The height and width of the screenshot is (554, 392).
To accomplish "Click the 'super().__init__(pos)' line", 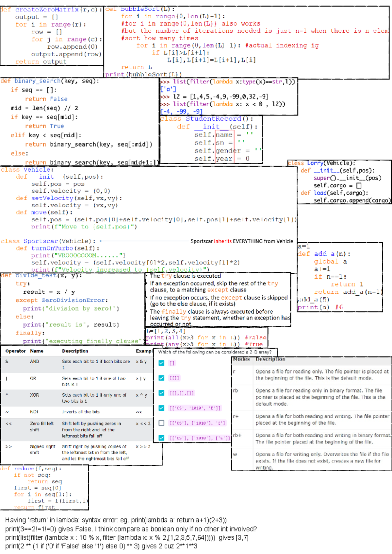I will click(348, 178).
